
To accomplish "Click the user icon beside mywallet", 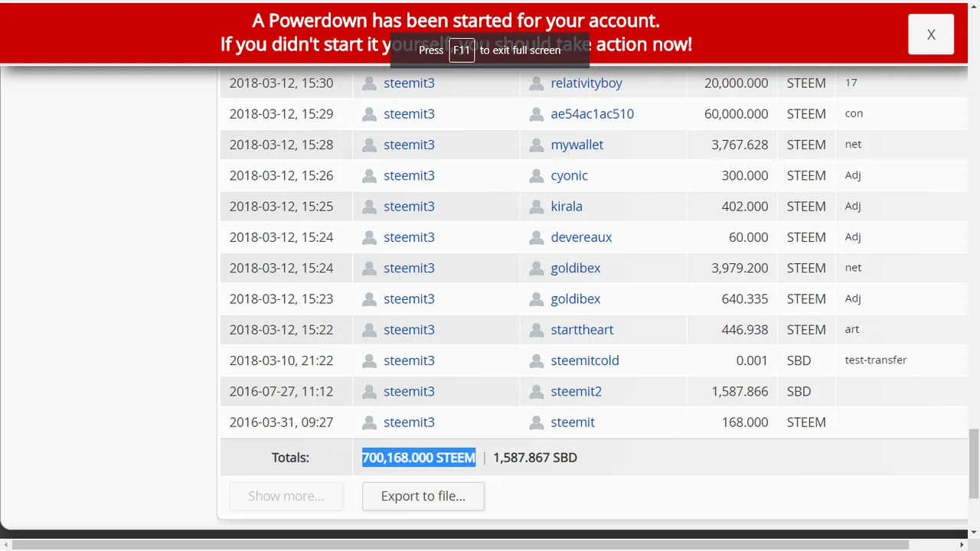I will point(536,145).
